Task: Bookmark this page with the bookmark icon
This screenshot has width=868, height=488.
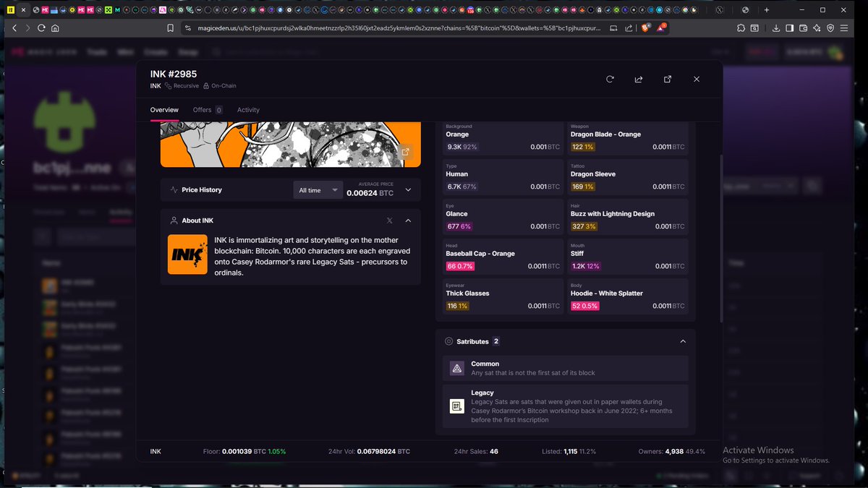Action: (170, 28)
